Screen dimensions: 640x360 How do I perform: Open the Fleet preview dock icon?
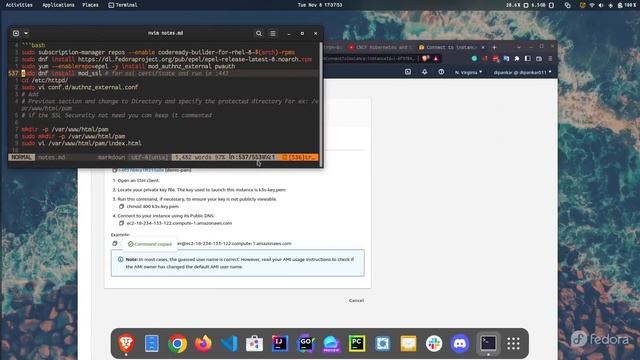click(x=331, y=344)
